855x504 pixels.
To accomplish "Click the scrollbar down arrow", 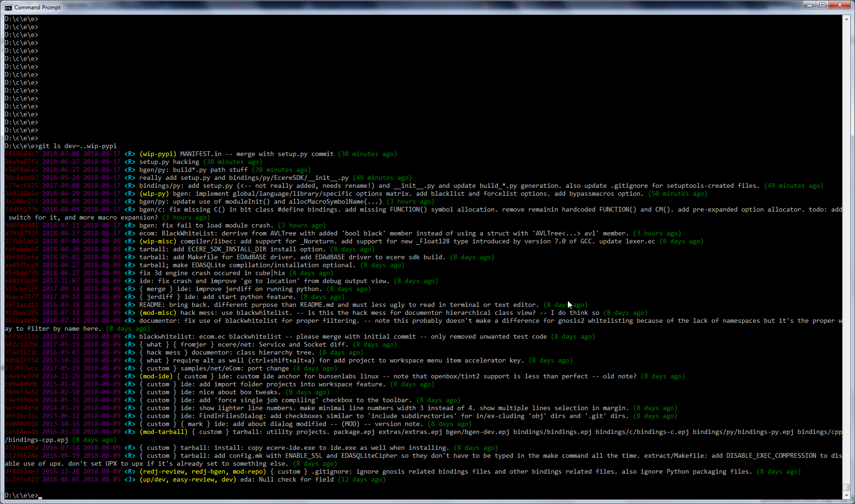I will pyautogui.click(x=846, y=496).
